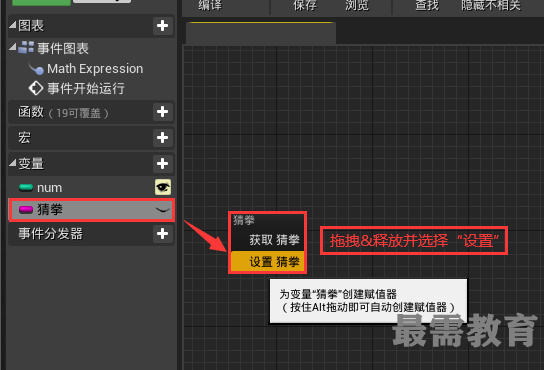Viewport: 544px width, 370px height.
Task: Add a new event dispatcher with plus
Action: tap(162, 234)
